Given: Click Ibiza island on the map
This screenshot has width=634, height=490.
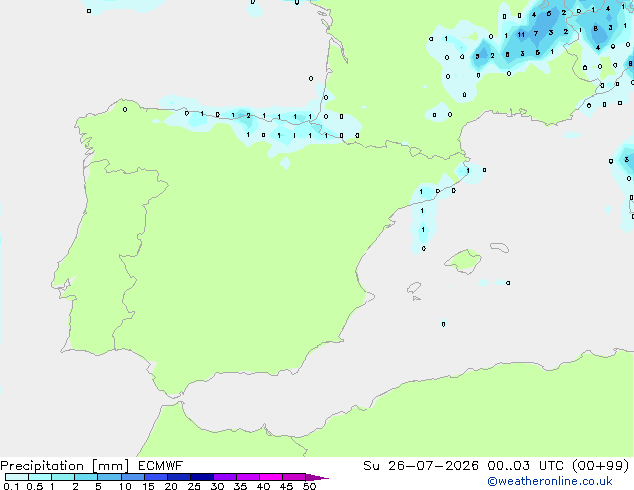Looking at the screenshot, I should pos(414,288).
